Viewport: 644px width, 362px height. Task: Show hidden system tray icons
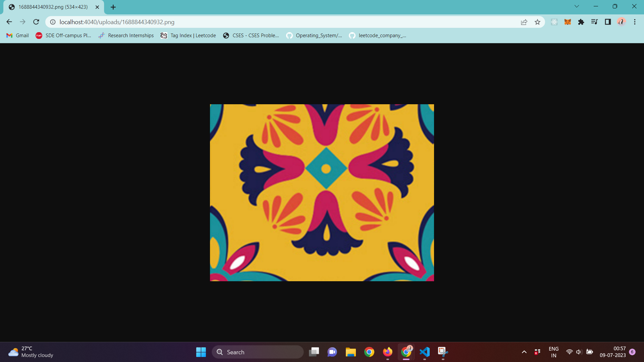coord(524,352)
